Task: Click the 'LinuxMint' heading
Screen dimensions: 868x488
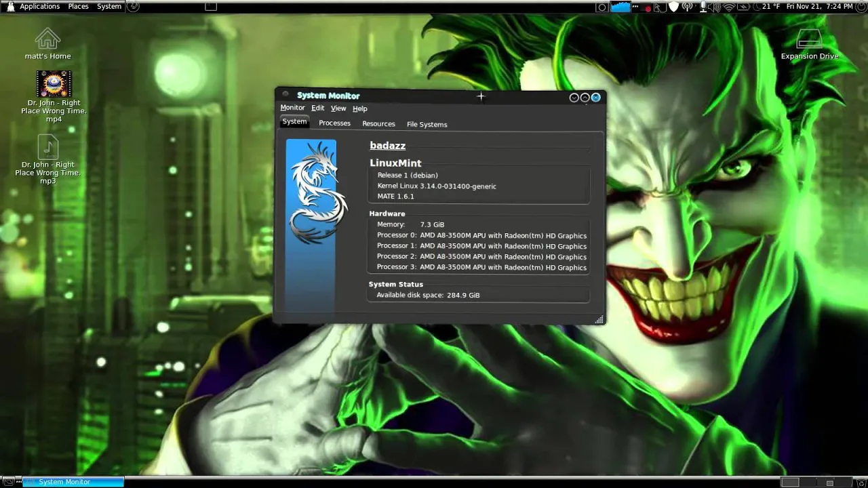Action: pyautogui.click(x=395, y=163)
